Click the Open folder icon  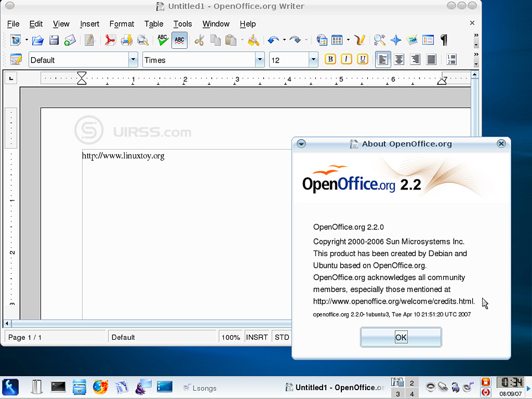[x=38, y=40]
